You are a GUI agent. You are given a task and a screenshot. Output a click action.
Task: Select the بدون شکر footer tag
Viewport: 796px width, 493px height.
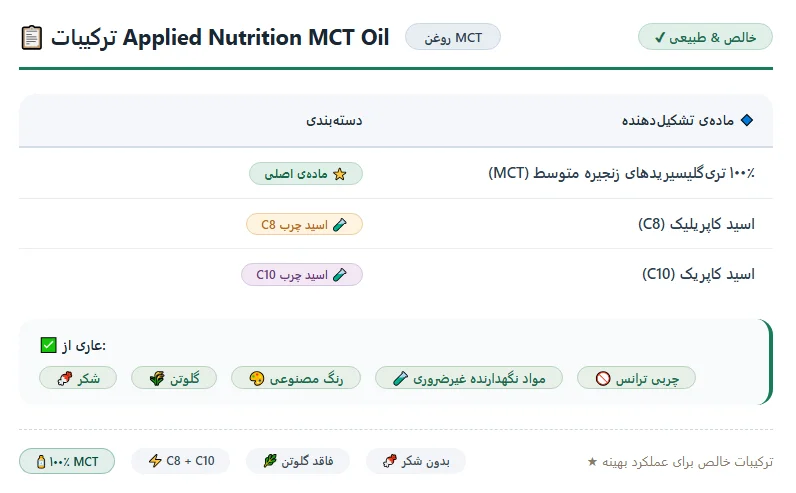click(416, 461)
